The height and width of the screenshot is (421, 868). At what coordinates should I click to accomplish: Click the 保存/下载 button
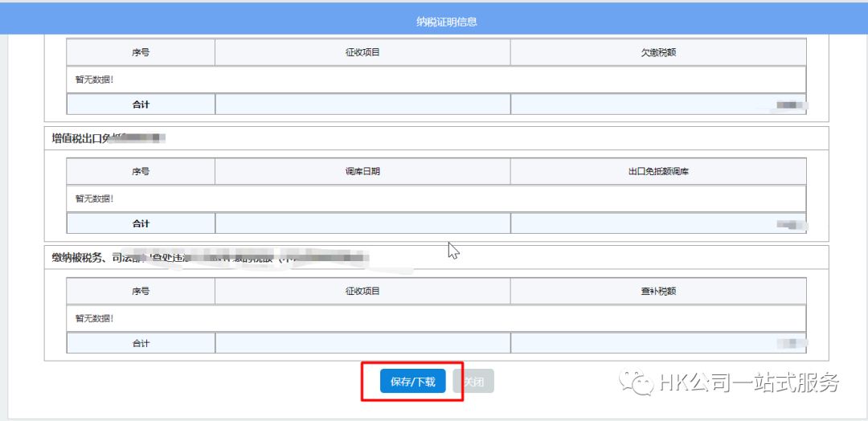click(412, 382)
